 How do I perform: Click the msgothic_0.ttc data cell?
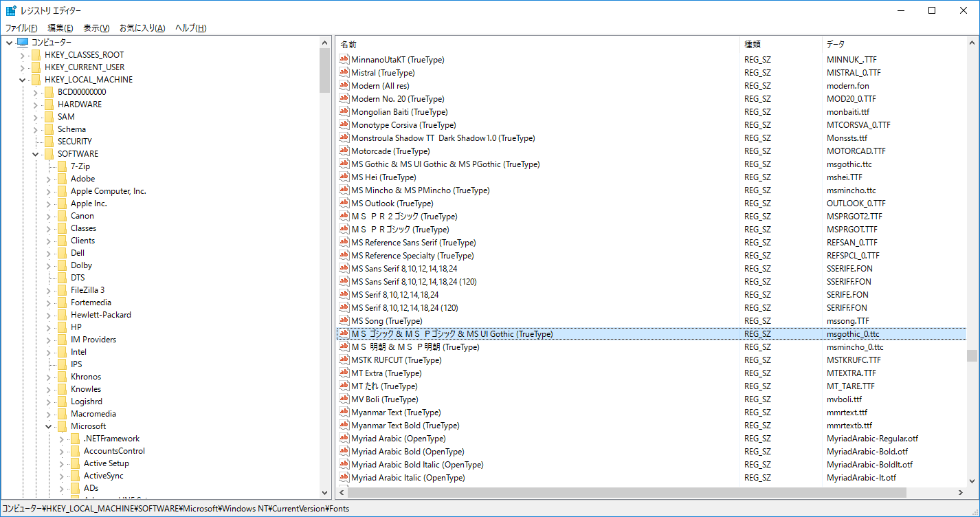click(x=853, y=333)
